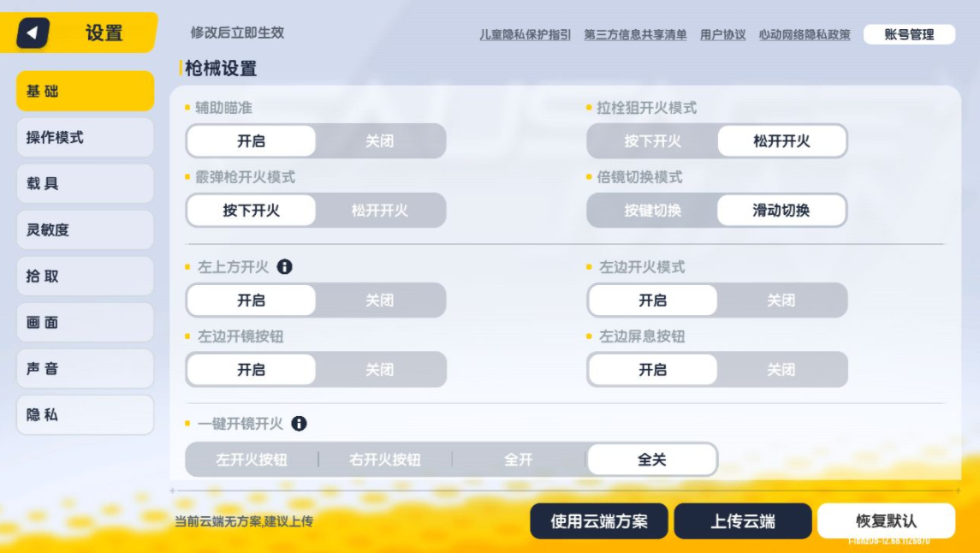Turn off 辅助瞄准 with 关闭
The width and height of the screenshot is (980, 553).
coord(380,141)
